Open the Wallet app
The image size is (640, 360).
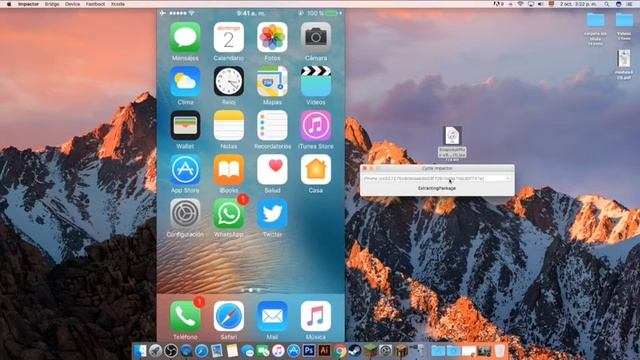point(185,126)
